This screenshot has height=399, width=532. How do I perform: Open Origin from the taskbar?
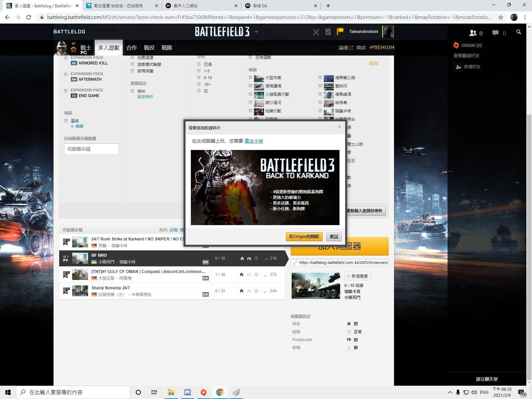(x=203, y=392)
